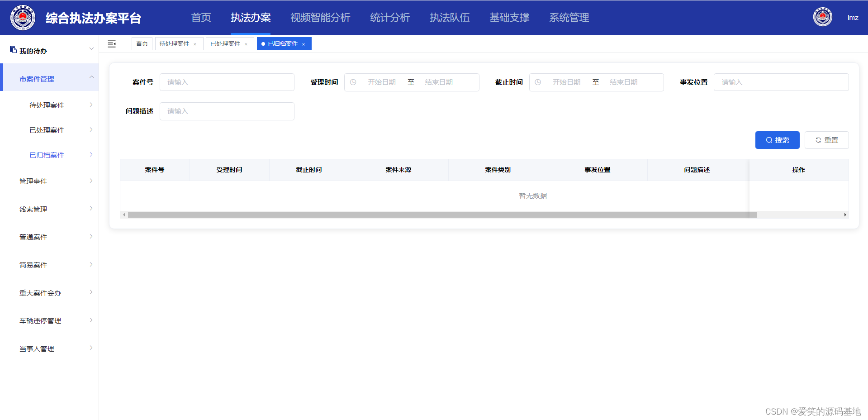This screenshot has width=868, height=420.
Task: Click the 截止时间 column header
Action: tap(309, 170)
